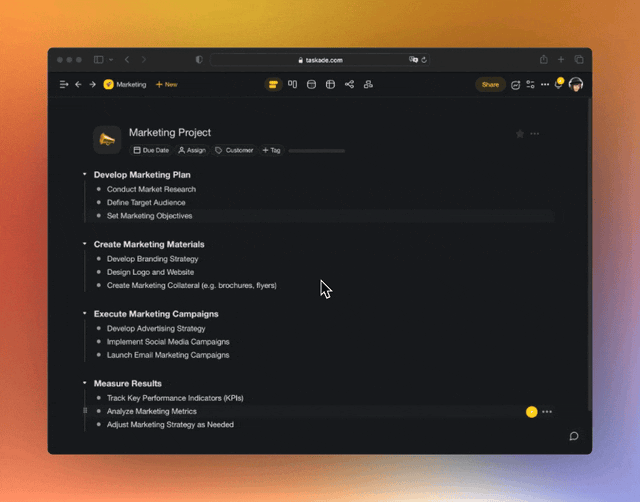Click the Safari address bar taskade.com
Viewport: 640px width, 502px height.
point(319,60)
